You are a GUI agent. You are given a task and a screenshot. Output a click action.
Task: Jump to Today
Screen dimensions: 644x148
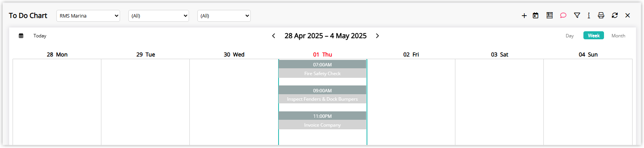pos(40,36)
